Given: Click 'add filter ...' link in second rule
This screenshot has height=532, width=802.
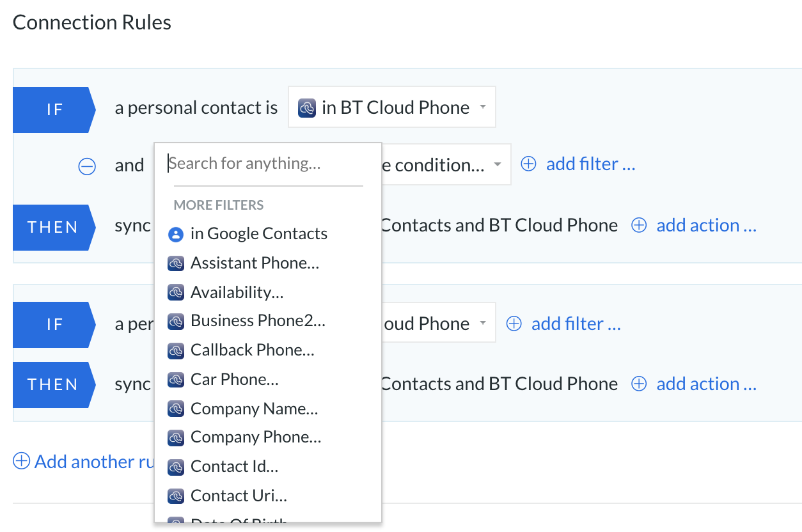Looking at the screenshot, I should (x=576, y=324).
